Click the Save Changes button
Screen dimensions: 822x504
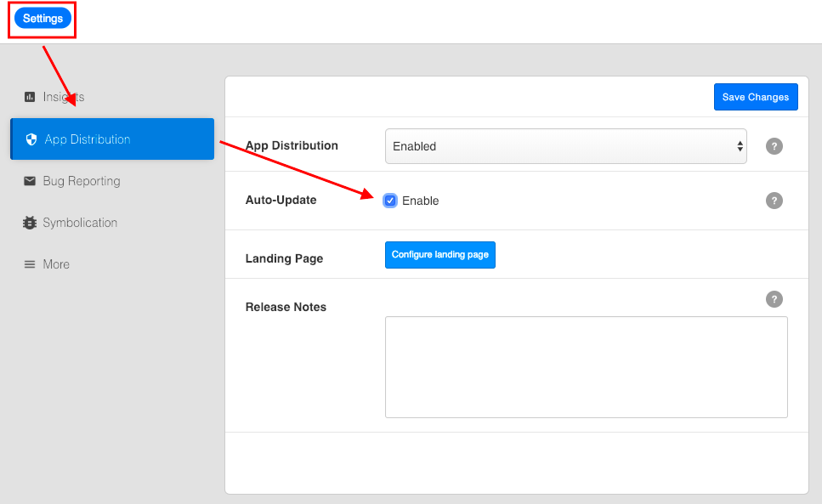tap(755, 96)
